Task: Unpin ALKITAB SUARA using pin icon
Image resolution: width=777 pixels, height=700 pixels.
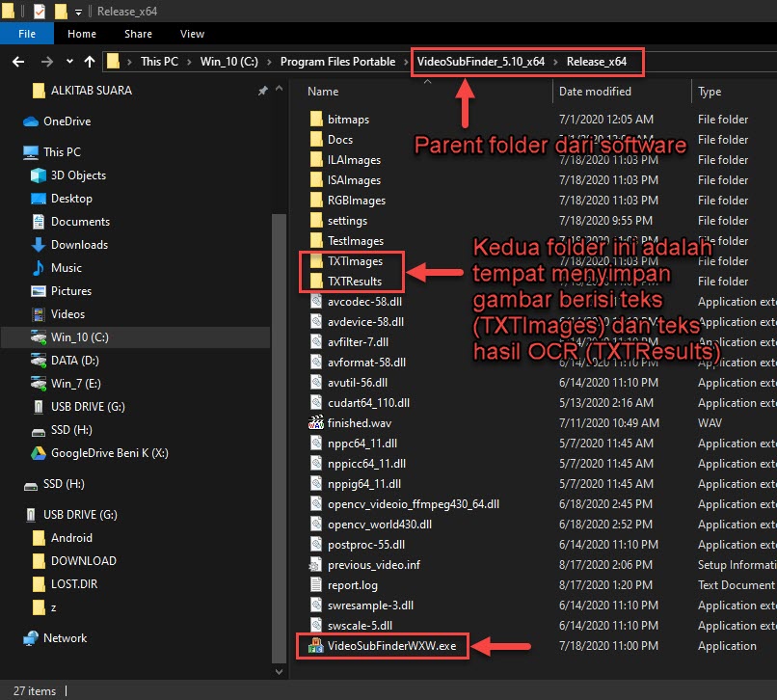Action: (x=262, y=91)
